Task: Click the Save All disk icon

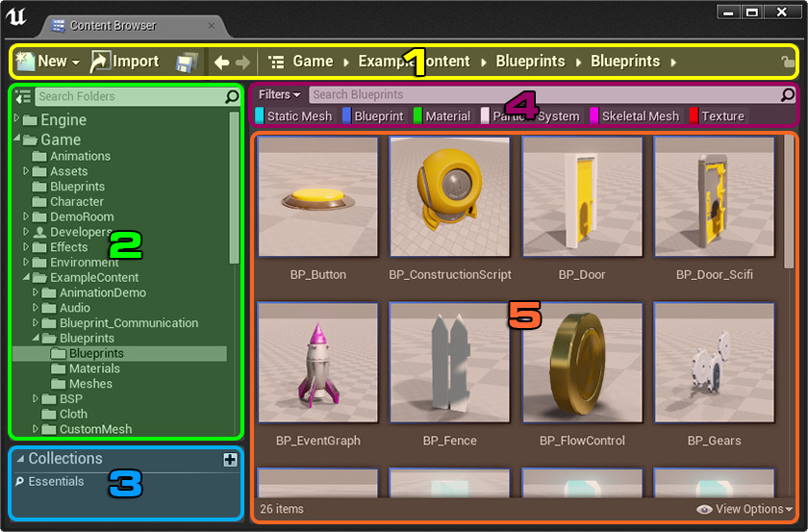Action: point(186,63)
